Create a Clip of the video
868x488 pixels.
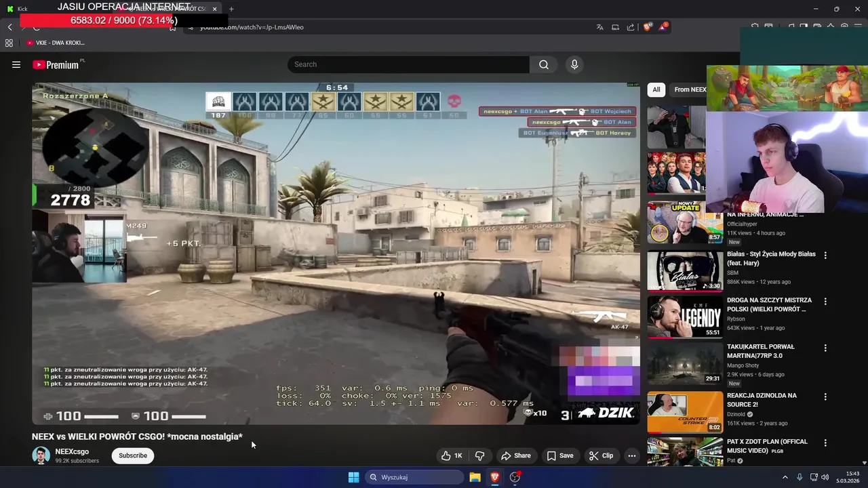[x=601, y=455]
